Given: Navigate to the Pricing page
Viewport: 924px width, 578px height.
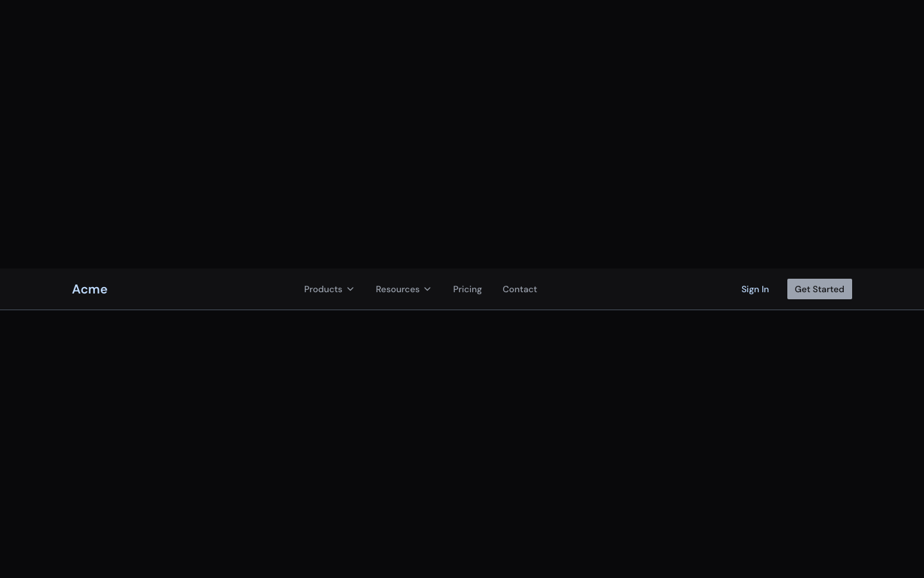Looking at the screenshot, I should click(x=467, y=289).
